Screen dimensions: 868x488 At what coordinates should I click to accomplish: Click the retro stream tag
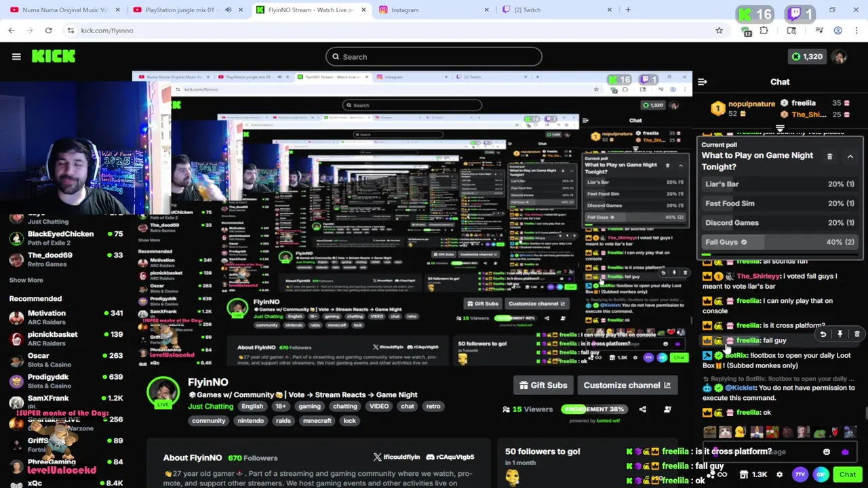pos(433,407)
